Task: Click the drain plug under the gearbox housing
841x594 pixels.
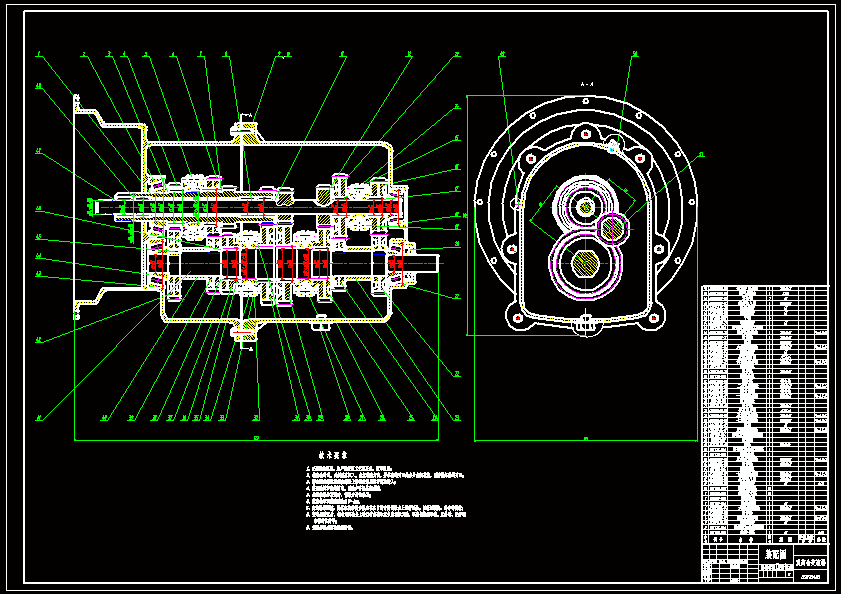Action: (x=321, y=322)
